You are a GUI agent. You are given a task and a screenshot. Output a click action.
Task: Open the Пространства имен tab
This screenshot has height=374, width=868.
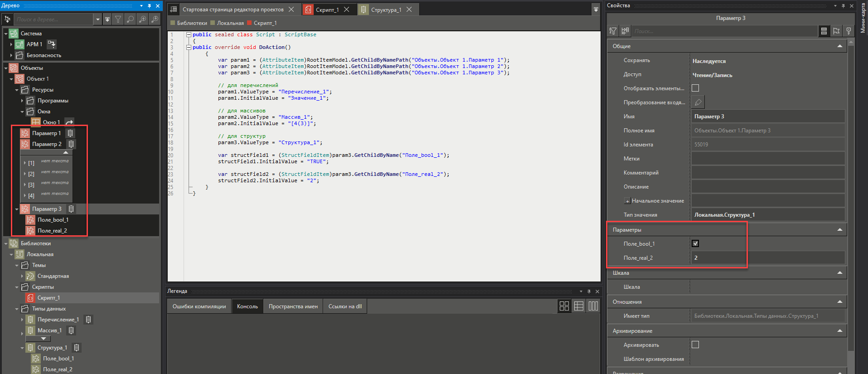(x=293, y=306)
